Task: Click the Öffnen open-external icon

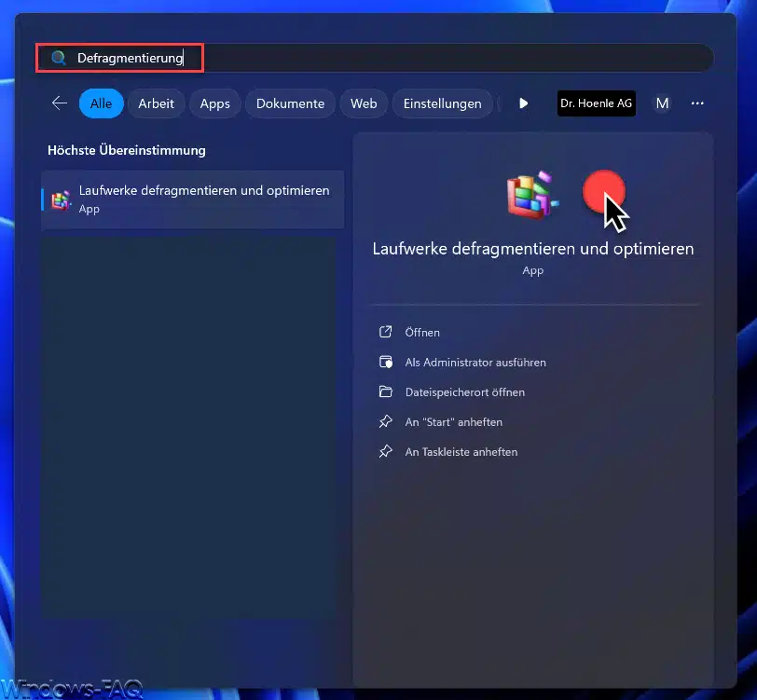Action: coord(385,332)
